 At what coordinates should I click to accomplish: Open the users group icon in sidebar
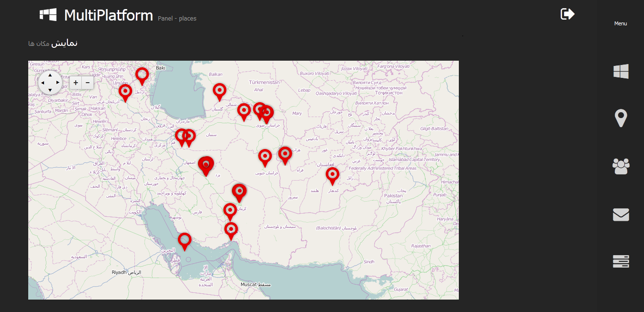(621, 166)
